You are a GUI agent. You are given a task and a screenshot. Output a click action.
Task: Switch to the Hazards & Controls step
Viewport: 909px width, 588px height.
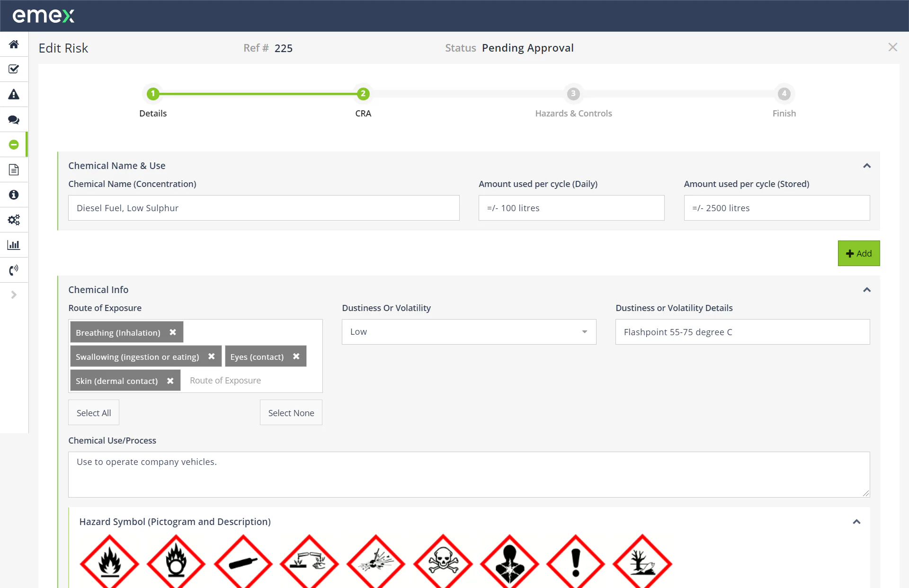(x=573, y=94)
